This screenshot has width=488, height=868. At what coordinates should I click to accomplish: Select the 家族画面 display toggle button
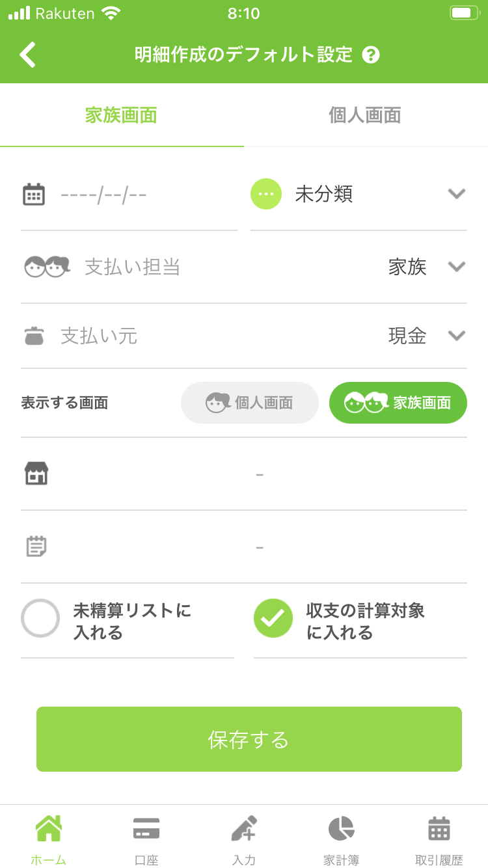pyautogui.click(x=398, y=403)
